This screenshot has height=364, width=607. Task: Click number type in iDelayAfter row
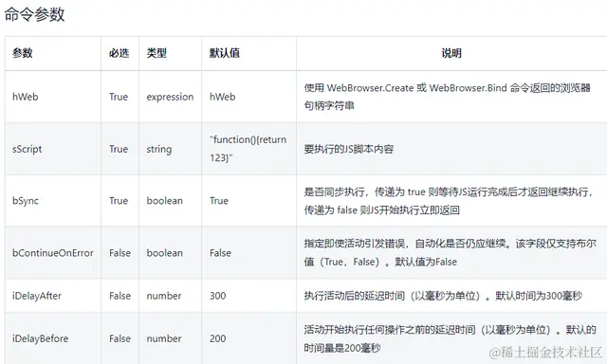164,296
